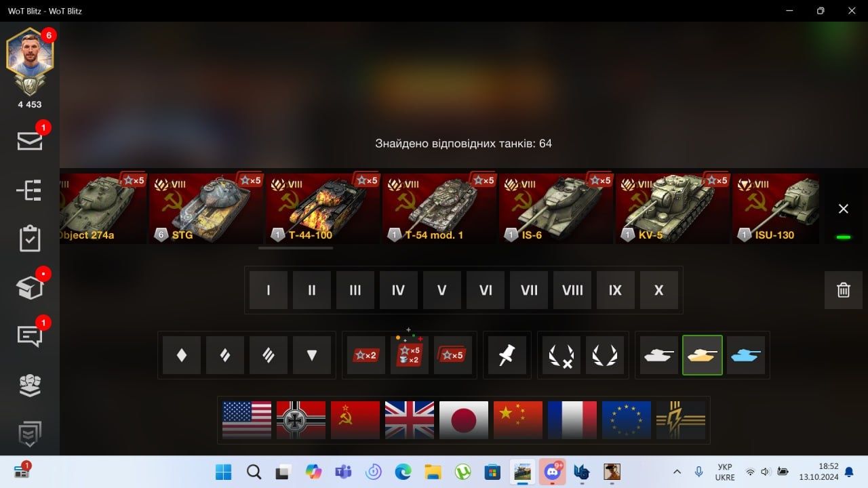This screenshot has height=488, width=868.
Task: Select the Object 274a tank card
Action: (103, 209)
